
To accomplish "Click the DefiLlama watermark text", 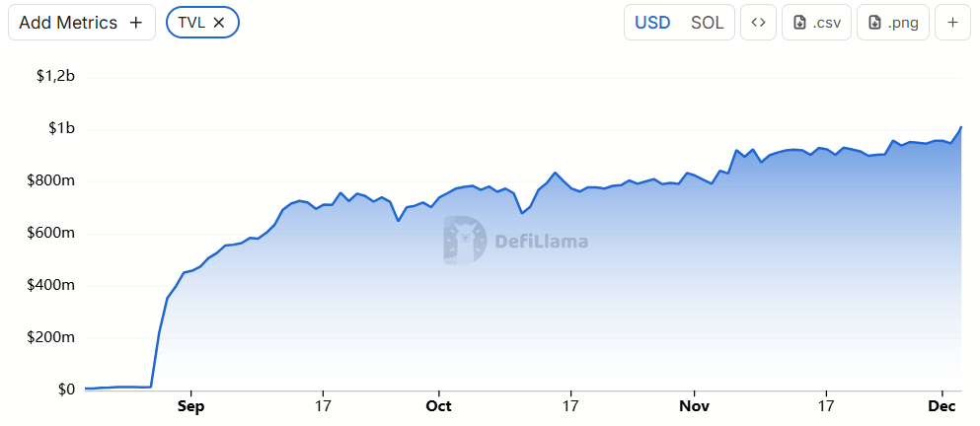I will (x=540, y=241).
